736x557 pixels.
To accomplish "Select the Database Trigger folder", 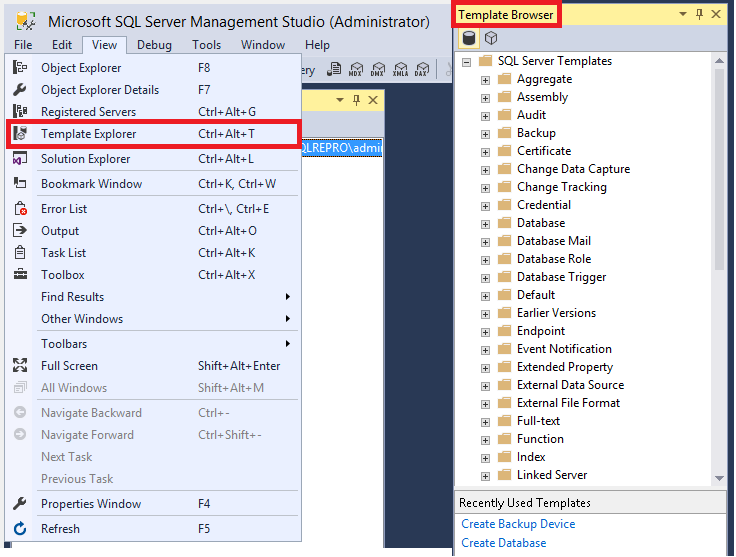I will 561,277.
